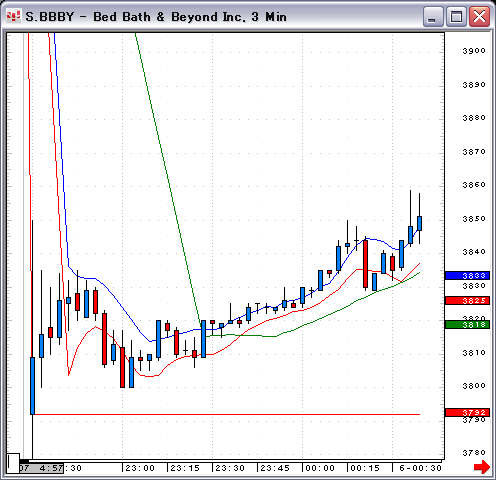Click the 00:15 time axis label
The width and height of the screenshot is (496, 480).
point(365,468)
